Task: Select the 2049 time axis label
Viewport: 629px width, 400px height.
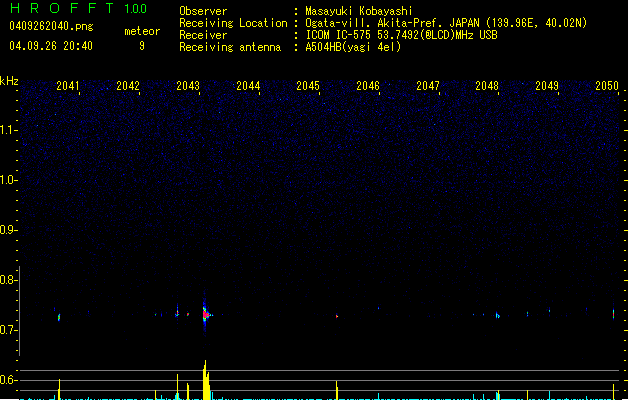Action: pyautogui.click(x=547, y=86)
